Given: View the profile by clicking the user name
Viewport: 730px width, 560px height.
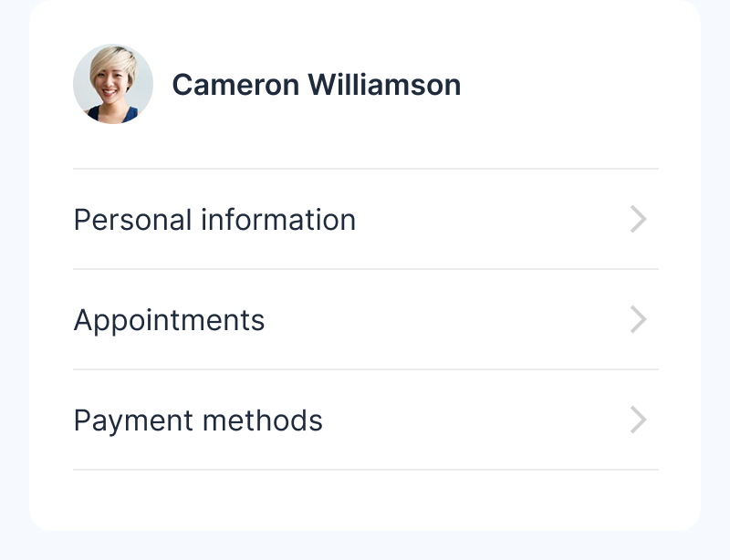Looking at the screenshot, I should [x=316, y=85].
